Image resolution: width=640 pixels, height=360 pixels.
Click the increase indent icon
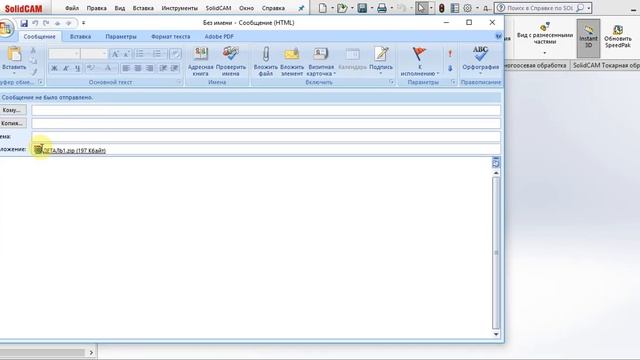(175, 68)
